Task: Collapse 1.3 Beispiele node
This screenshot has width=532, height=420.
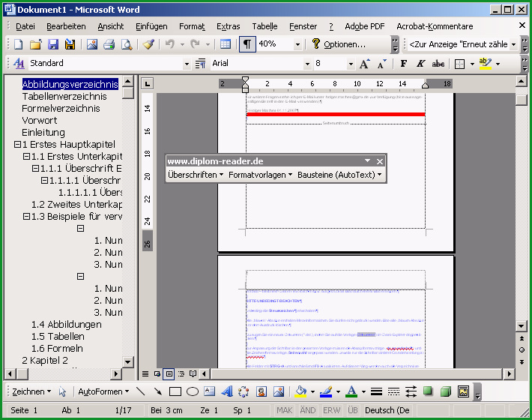Action: (26, 216)
